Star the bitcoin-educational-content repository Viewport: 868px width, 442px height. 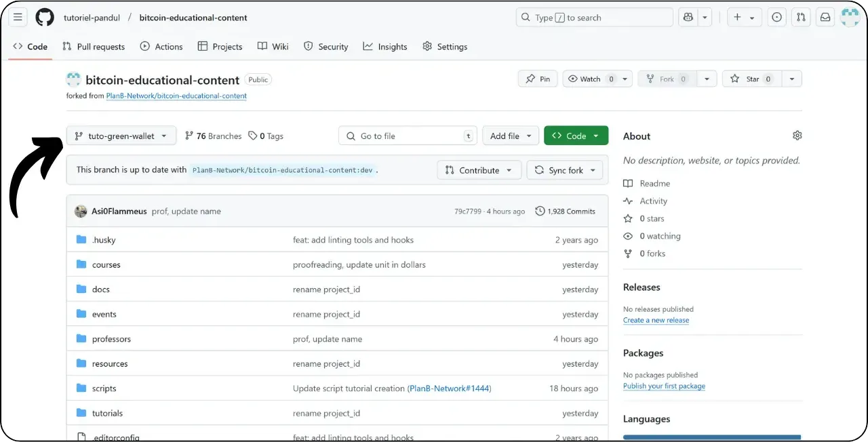751,79
